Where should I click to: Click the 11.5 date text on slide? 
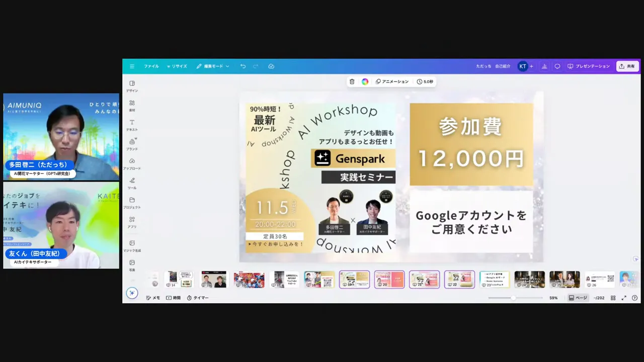tap(272, 208)
